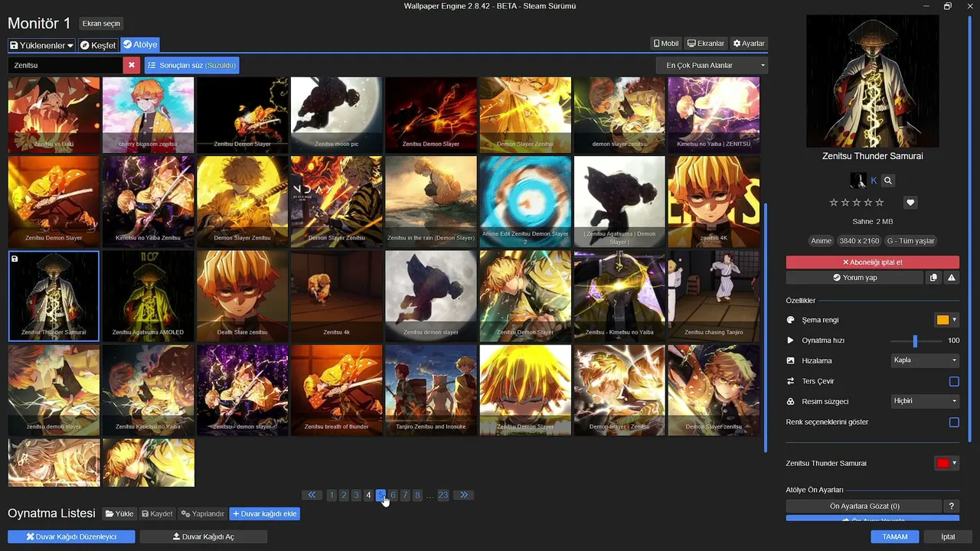This screenshot has width=980, height=551.
Task: Search for the author's other wallpapers via magnifier icon
Action: (888, 181)
